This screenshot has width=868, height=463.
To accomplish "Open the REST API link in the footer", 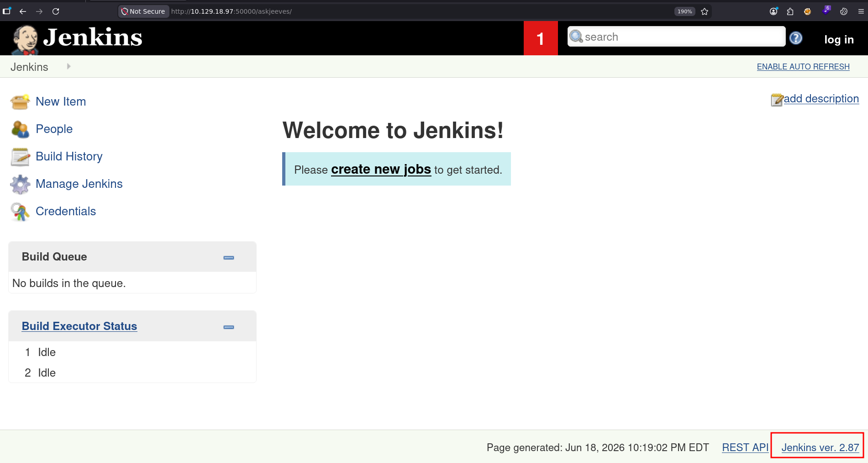I will coord(745,447).
